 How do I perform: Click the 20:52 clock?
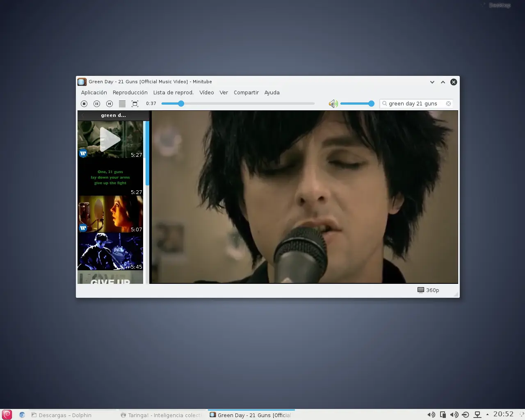[x=503, y=414]
